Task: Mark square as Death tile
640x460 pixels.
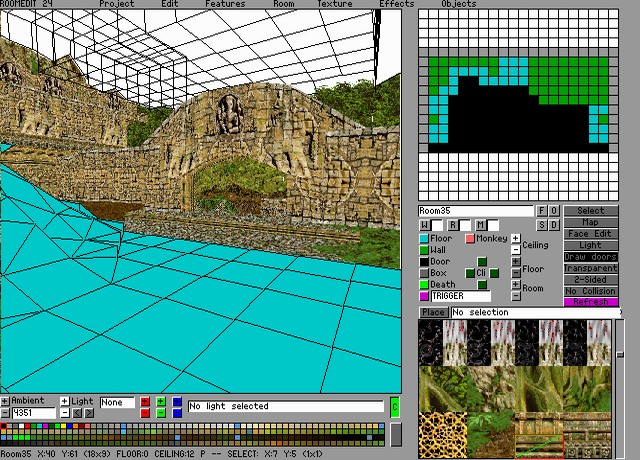Action: click(x=424, y=285)
